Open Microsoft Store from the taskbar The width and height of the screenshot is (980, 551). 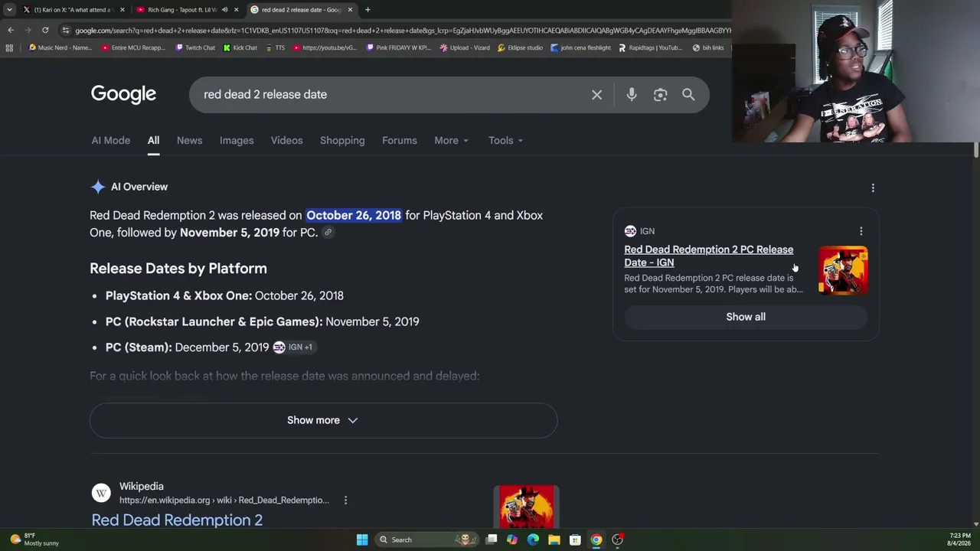click(x=575, y=540)
